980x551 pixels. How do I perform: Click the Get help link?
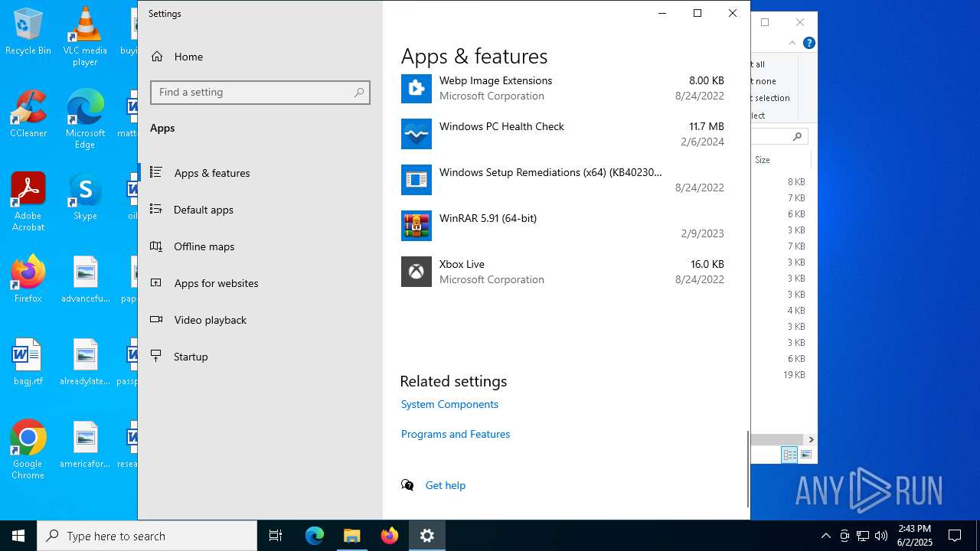445,485
